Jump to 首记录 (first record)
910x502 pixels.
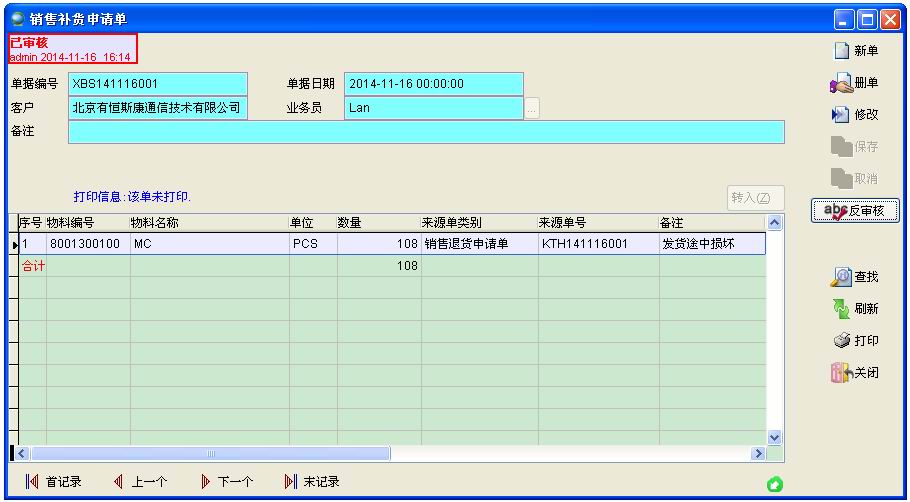click(54, 482)
